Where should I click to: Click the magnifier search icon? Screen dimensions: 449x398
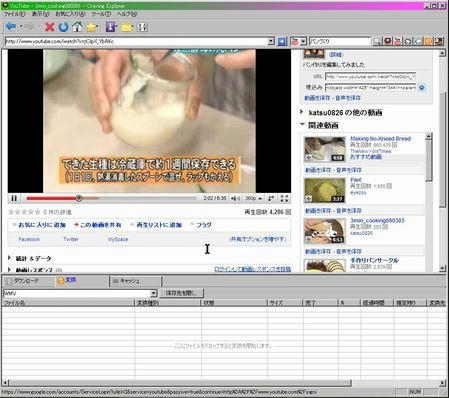(377, 41)
